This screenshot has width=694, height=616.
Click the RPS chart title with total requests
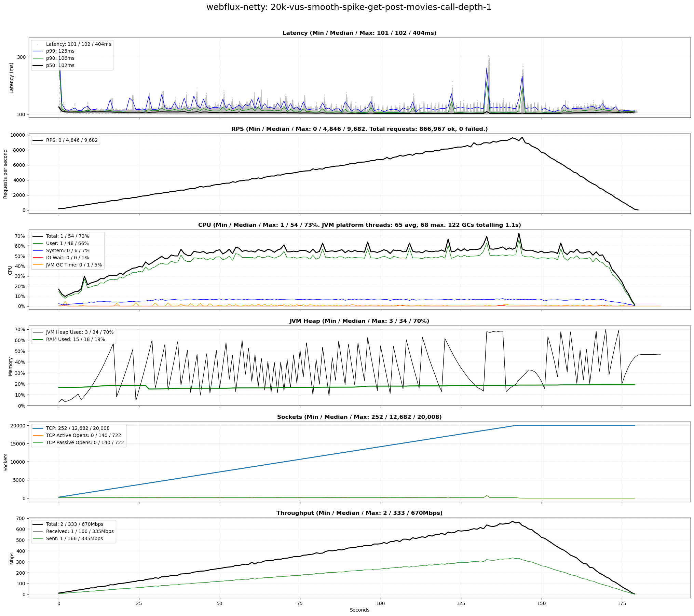(359, 129)
